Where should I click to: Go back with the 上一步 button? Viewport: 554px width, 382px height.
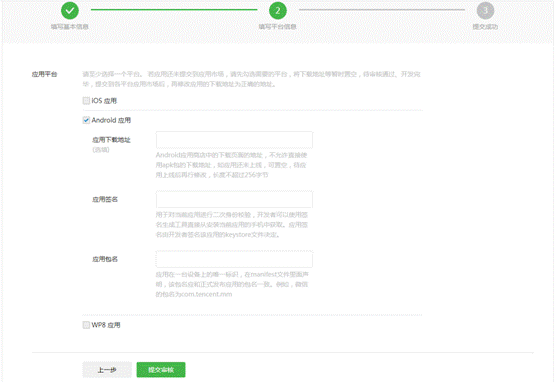[x=107, y=370]
